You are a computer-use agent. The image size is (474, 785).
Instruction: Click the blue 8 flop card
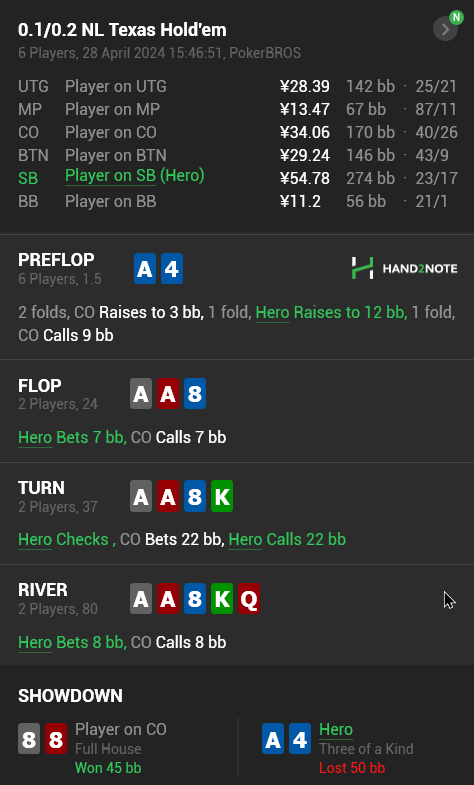point(195,394)
